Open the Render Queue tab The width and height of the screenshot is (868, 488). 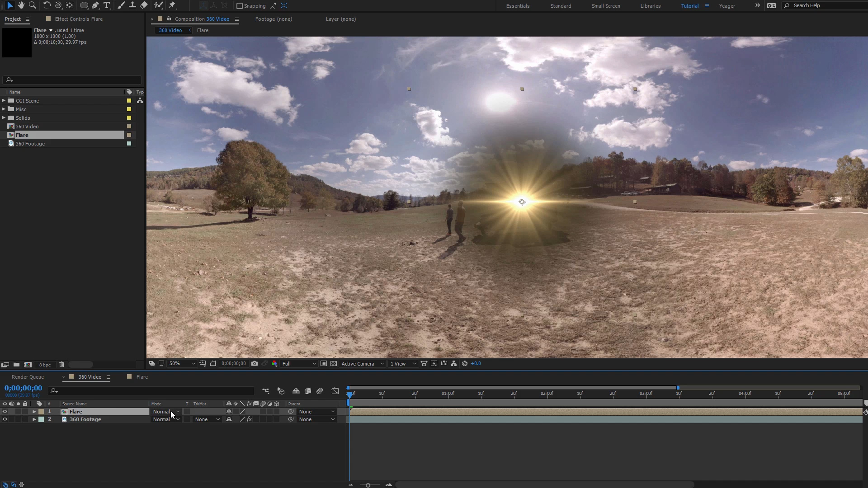tap(28, 377)
